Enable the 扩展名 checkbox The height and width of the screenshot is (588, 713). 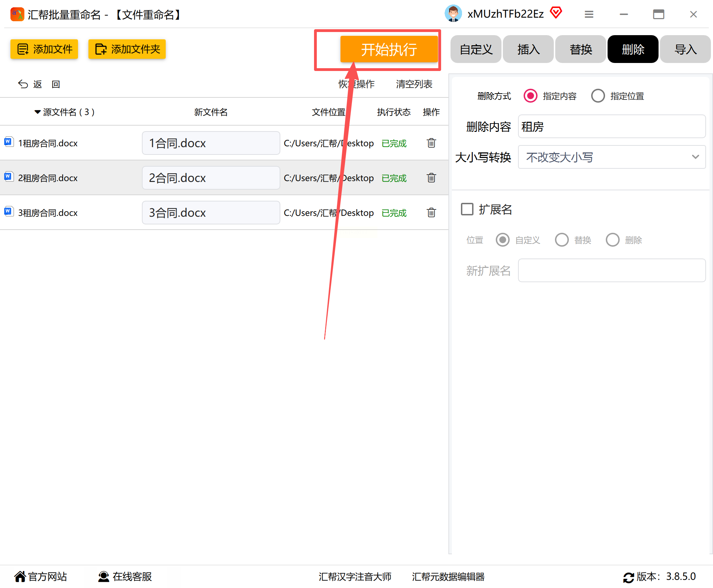coord(467,209)
